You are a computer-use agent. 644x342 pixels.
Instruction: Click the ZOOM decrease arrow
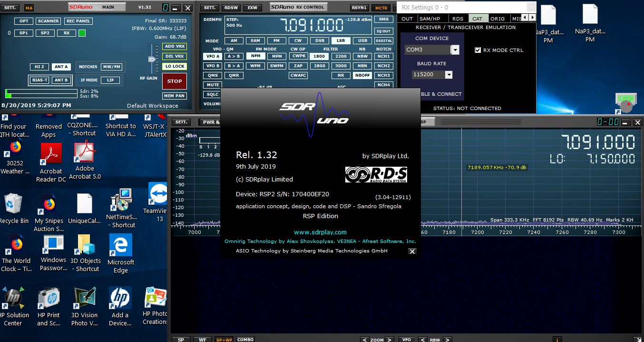tap(364, 340)
